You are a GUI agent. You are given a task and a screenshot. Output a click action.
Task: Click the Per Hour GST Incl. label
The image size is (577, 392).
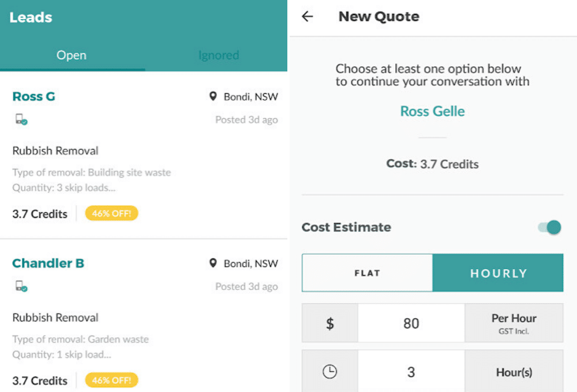pyautogui.click(x=514, y=323)
